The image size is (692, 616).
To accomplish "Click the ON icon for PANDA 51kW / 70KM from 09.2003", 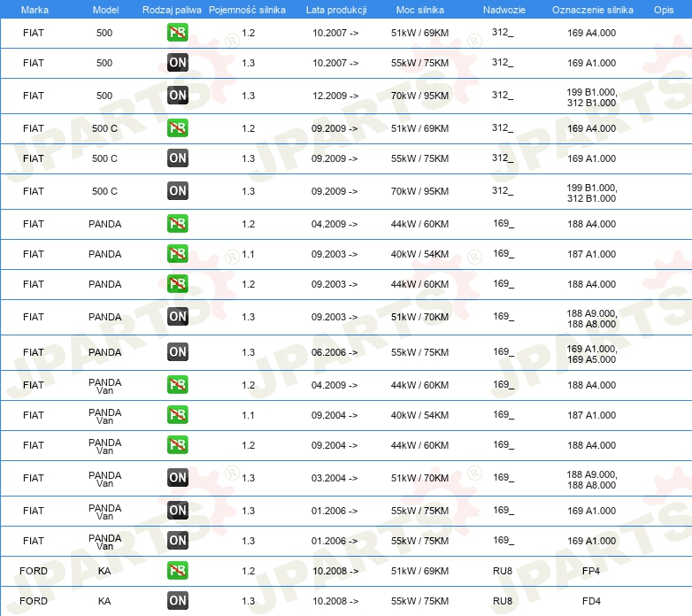I will point(177,316).
